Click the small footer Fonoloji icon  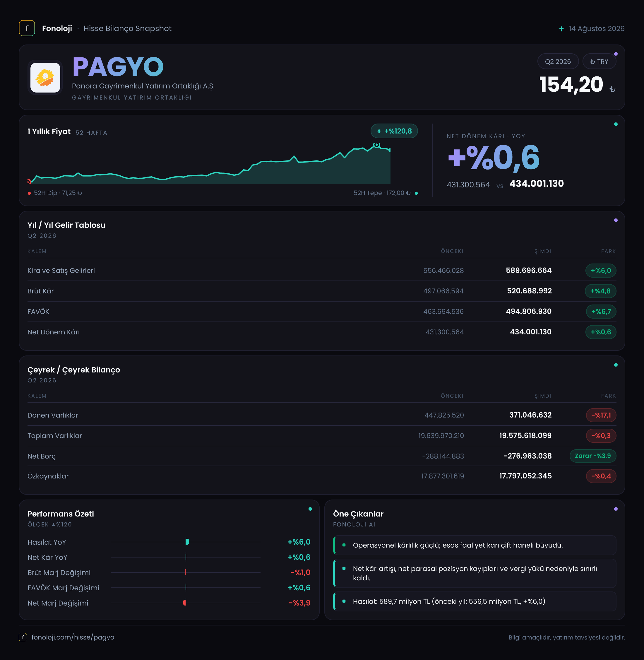[23, 637]
